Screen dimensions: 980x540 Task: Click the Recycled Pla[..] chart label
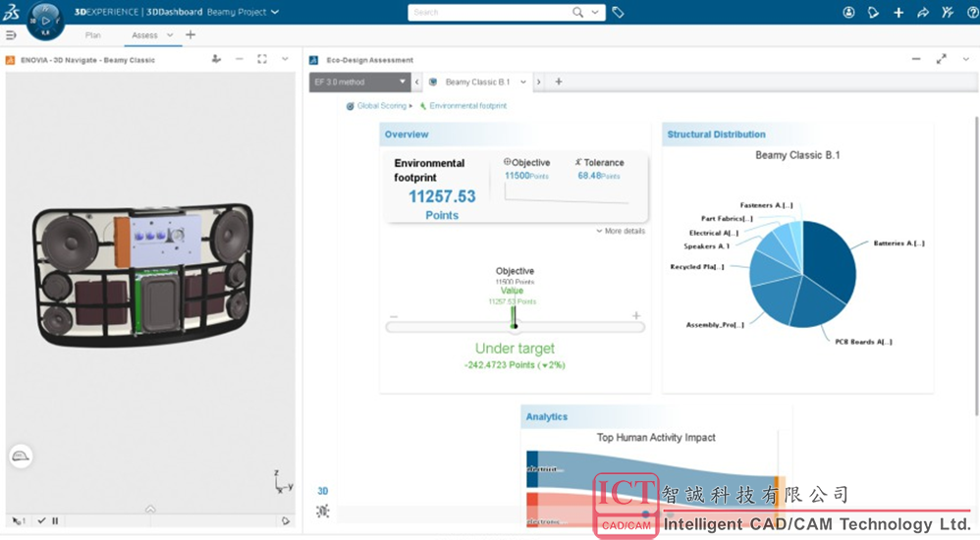(x=697, y=267)
